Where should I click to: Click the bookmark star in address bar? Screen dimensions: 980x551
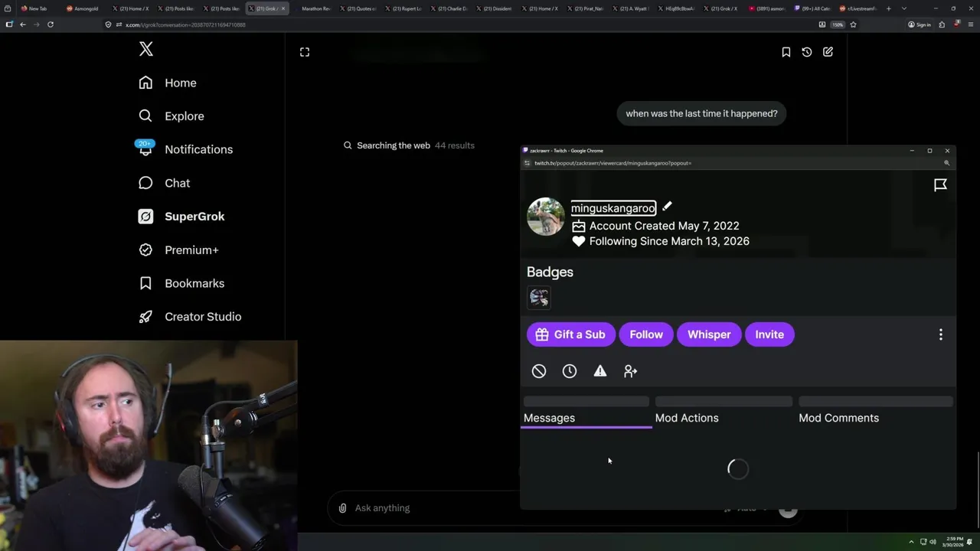tap(853, 24)
